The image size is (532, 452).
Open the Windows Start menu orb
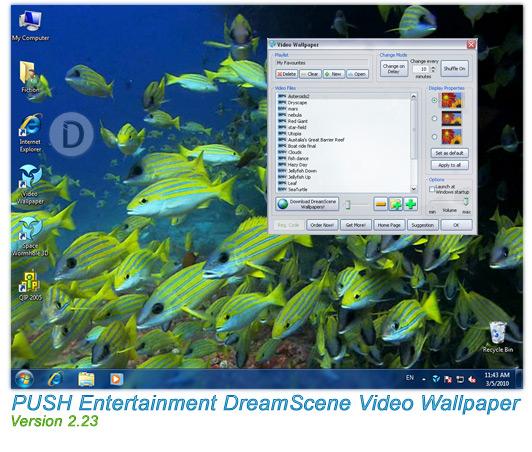point(24,379)
